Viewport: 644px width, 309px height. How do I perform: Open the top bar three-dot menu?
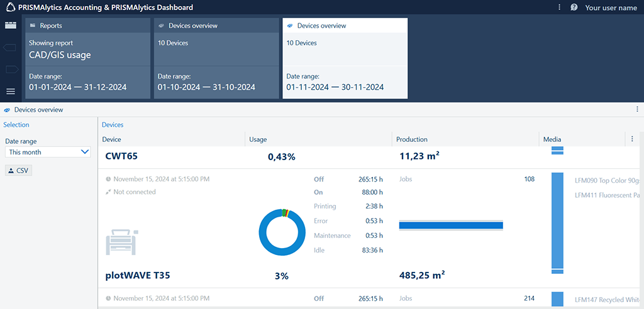coord(560,8)
